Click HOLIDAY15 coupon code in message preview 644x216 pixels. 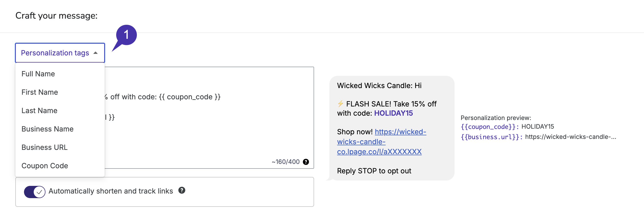pyautogui.click(x=393, y=113)
